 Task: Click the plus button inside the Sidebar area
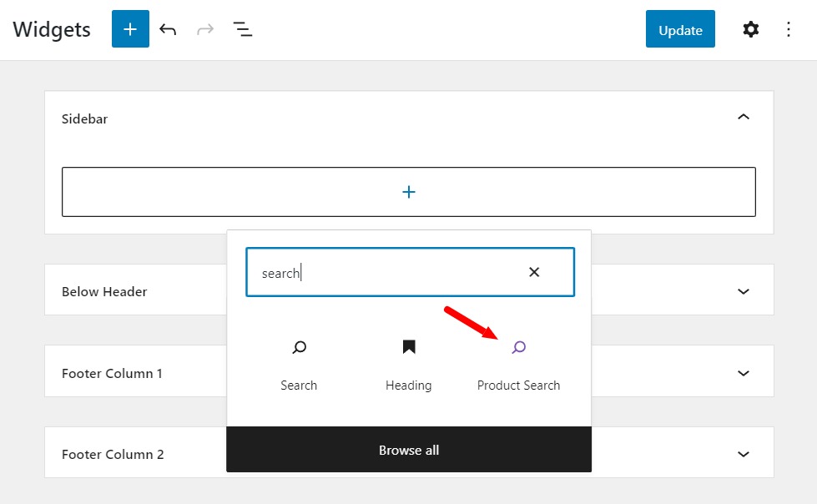pyautogui.click(x=408, y=191)
